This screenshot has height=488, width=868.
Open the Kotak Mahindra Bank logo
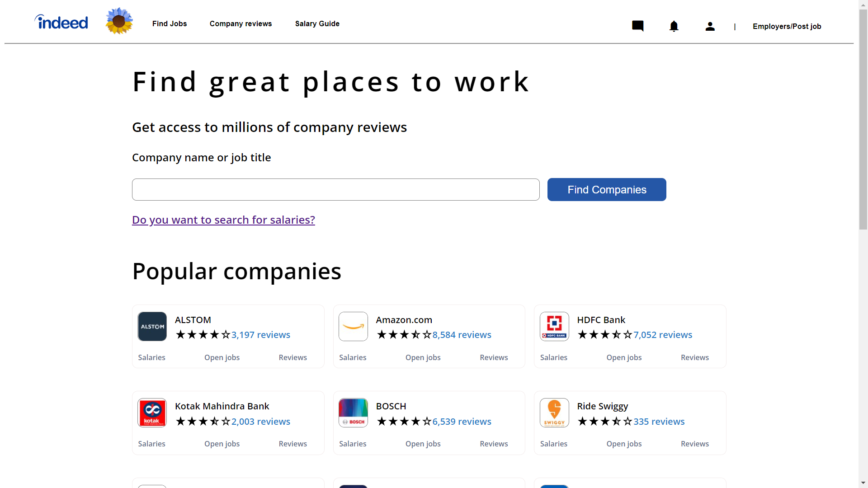tap(152, 413)
